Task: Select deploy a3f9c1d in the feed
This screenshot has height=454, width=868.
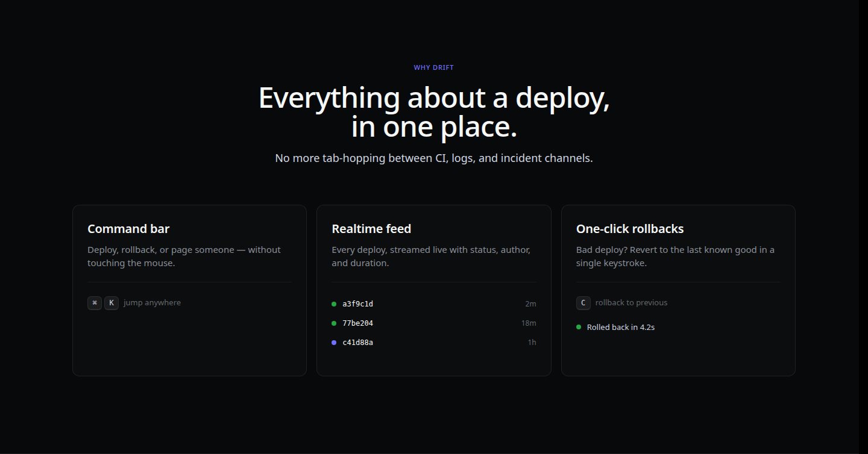Action: (x=434, y=304)
